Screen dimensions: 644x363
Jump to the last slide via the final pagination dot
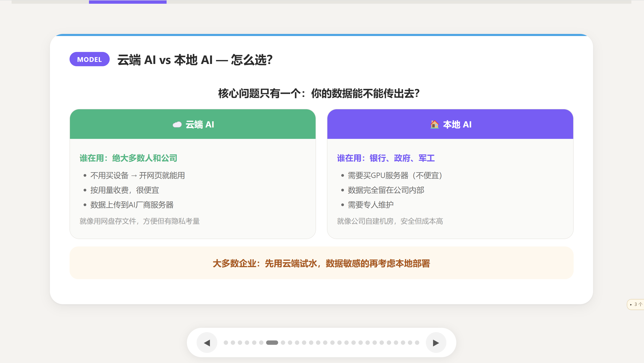(417, 343)
